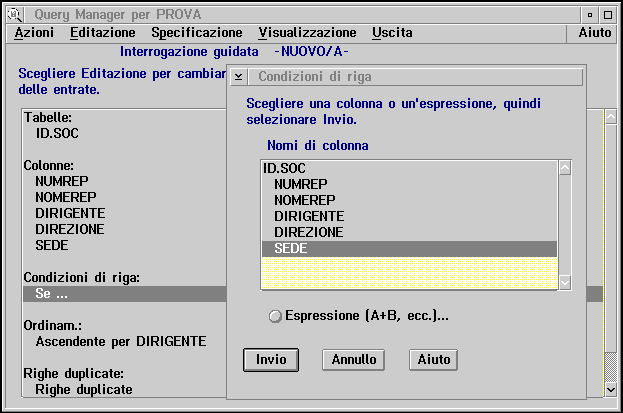Open the Aiuto menu in menu bar
Viewport: 623px width, 413px height.
click(595, 33)
